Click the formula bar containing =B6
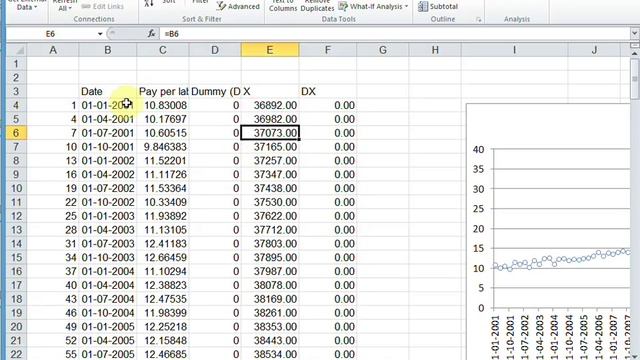This screenshot has width=640, height=360. tap(395, 34)
